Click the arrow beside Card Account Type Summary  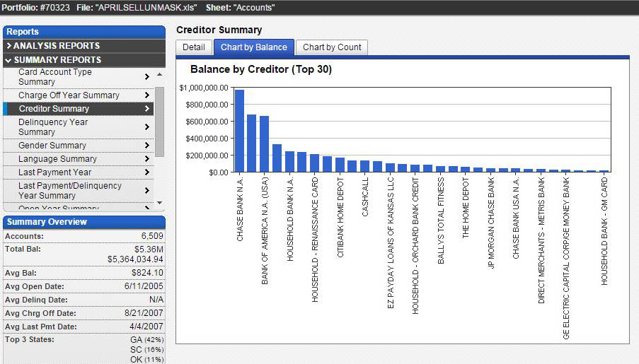click(x=146, y=77)
